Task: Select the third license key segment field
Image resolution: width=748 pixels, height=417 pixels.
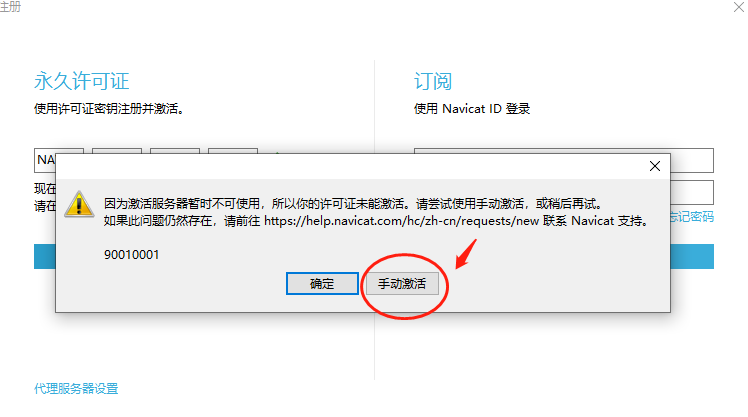Action: point(175,151)
